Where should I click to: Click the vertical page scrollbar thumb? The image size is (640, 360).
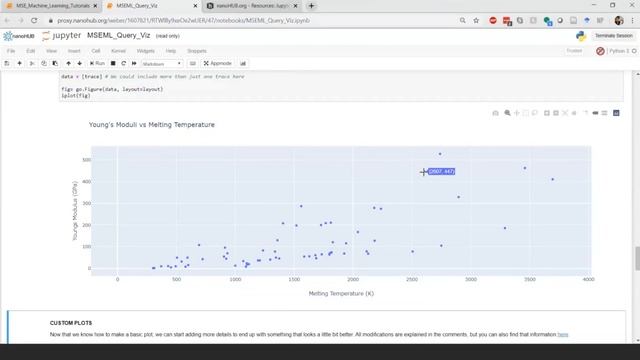[x=637, y=258]
